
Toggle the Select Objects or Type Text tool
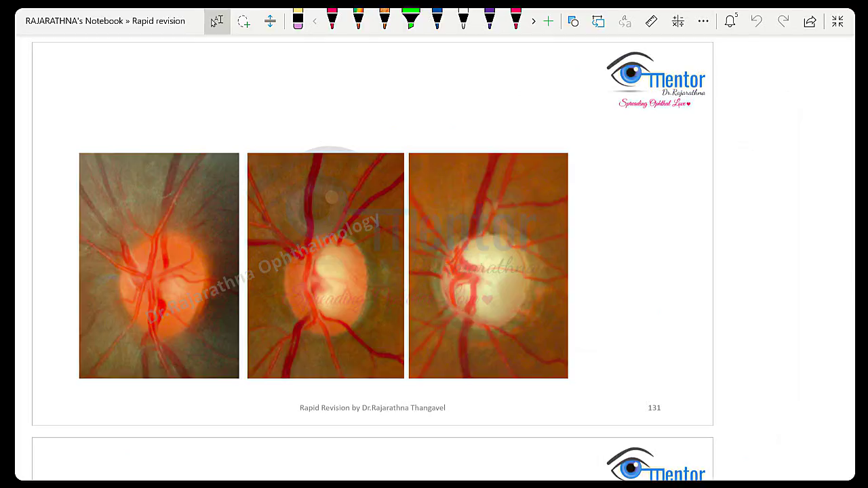point(217,22)
